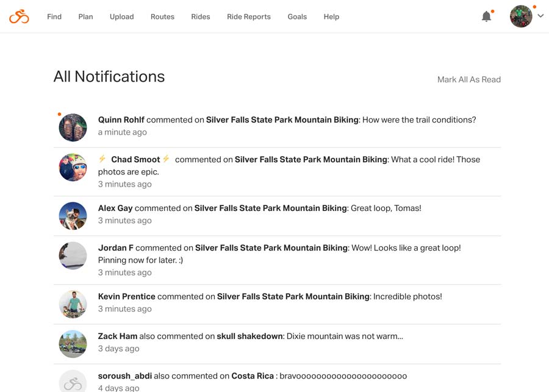Expand the account menu chevron
The image size is (549, 392).
tap(540, 16)
